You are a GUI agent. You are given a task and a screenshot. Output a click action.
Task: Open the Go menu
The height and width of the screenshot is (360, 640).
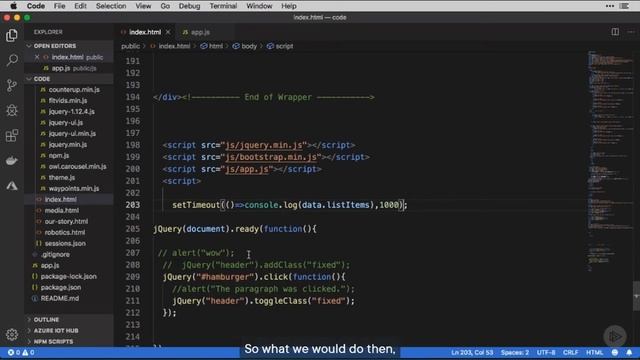tap(165, 6)
